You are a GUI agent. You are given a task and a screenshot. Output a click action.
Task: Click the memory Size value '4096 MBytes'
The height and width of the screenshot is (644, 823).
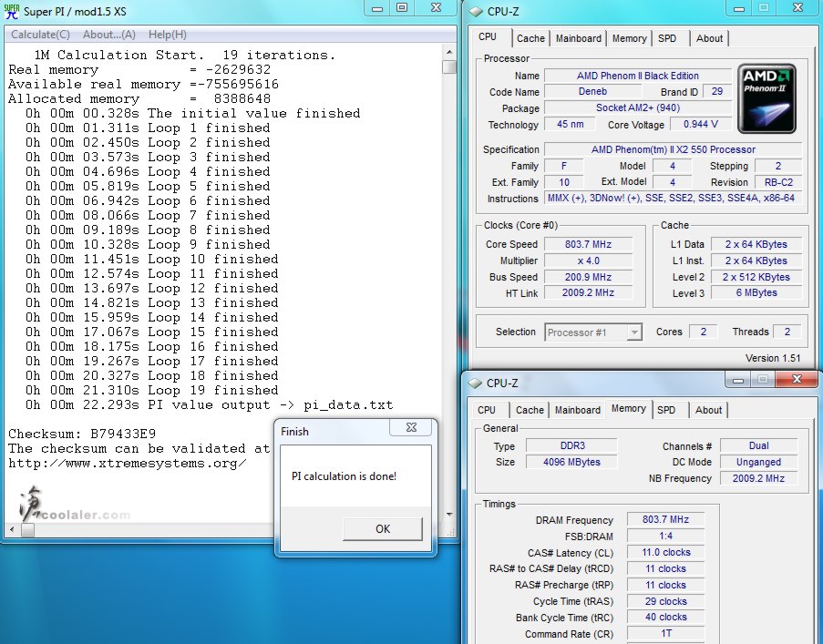click(572, 462)
